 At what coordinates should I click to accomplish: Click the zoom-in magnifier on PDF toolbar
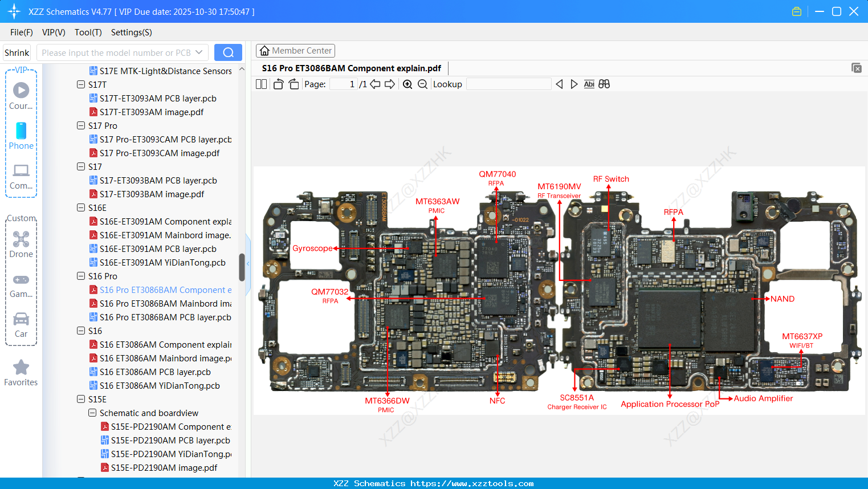point(407,84)
